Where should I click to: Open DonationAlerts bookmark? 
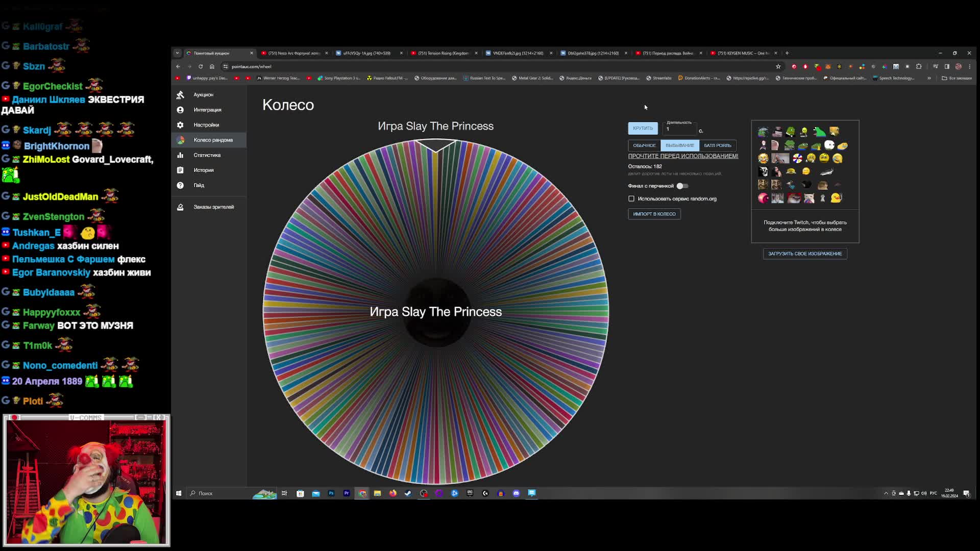[699, 78]
